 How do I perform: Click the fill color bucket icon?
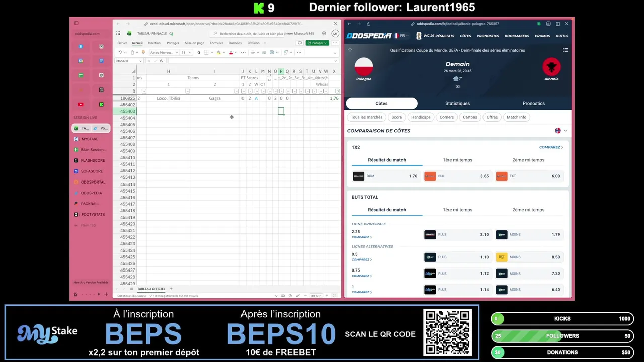219,52
